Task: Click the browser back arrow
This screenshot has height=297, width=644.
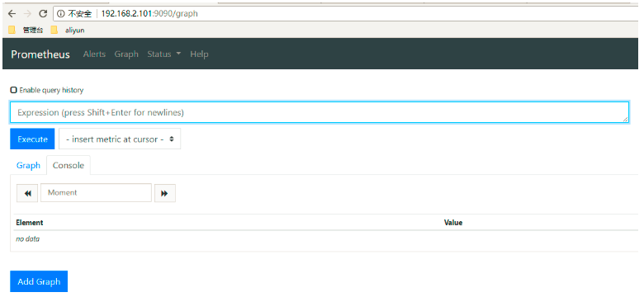Action: (12, 13)
